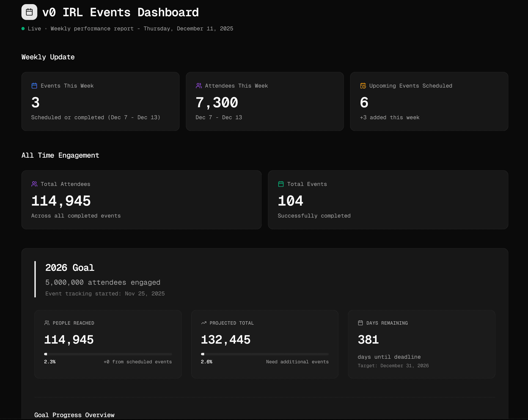Click the 7,300 attendees figure
Screen dimensions: 528x420
[x=217, y=102]
